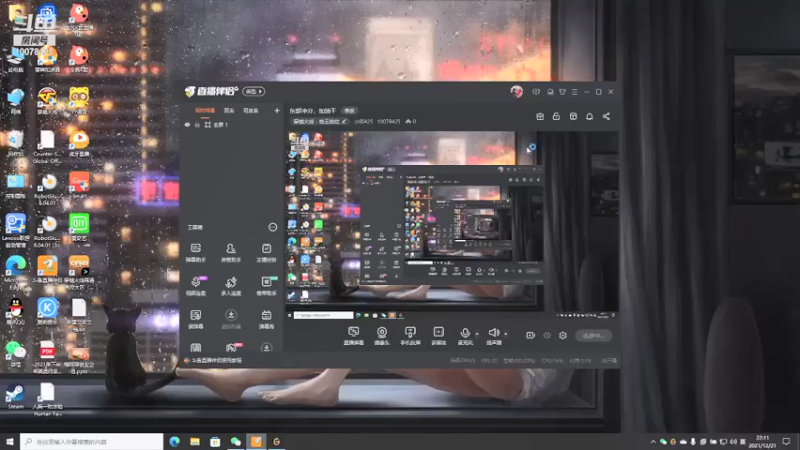Open the Microsoft Edge desktop shortcut
Viewport: 800px width, 450px height.
pyautogui.click(x=16, y=271)
